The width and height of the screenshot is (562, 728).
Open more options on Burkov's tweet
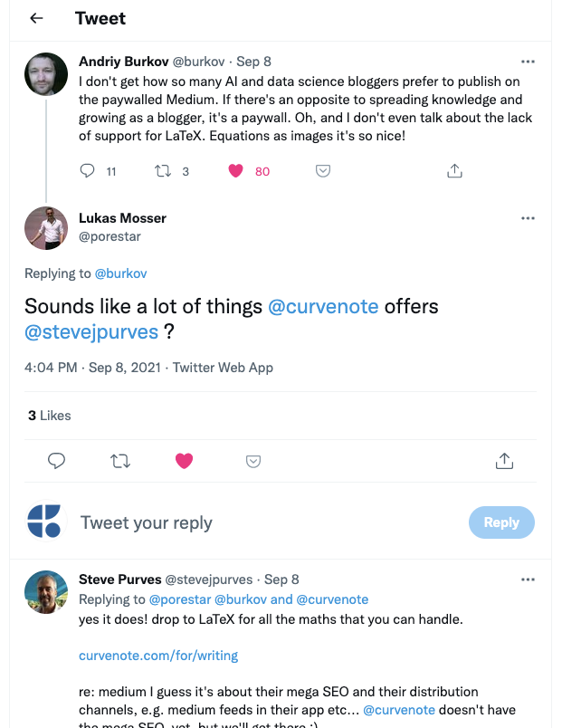[x=529, y=62]
